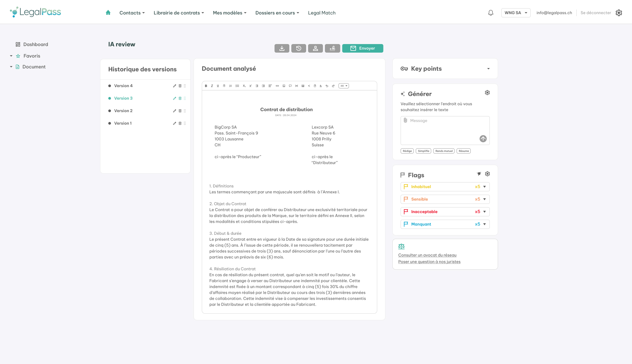Insert a link in the document

(277, 86)
